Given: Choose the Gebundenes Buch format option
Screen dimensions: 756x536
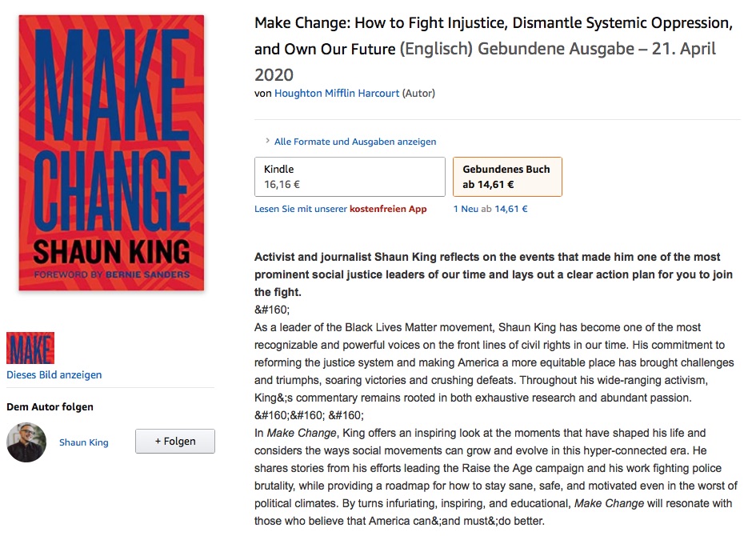Looking at the screenshot, I should tap(507, 177).
